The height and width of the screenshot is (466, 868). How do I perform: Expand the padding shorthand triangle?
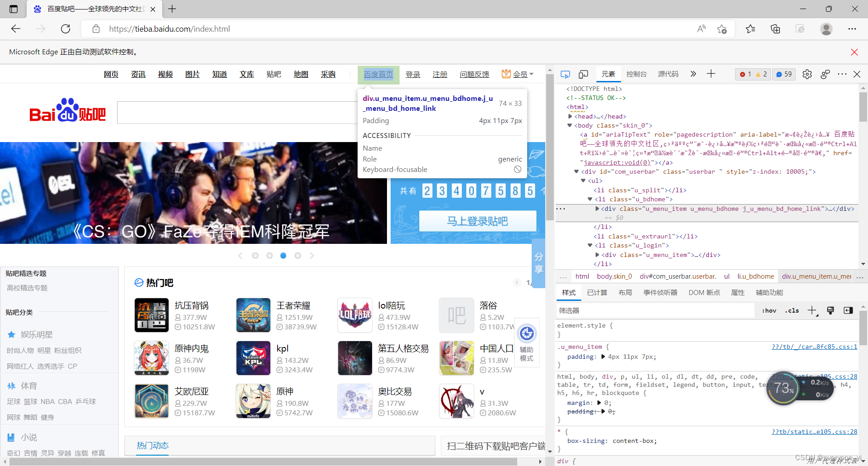[603, 357]
